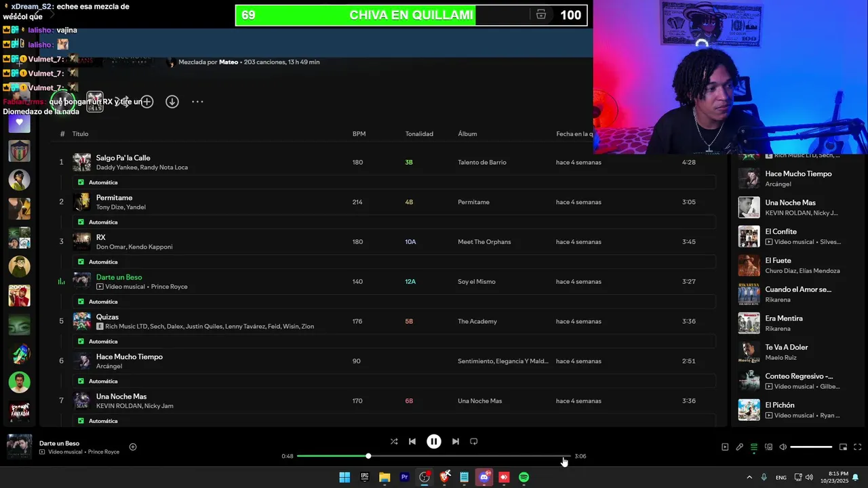Screen dimensions: 868x488
Task: Toggle shuffle in the playback bar
Action: point(394,441)
